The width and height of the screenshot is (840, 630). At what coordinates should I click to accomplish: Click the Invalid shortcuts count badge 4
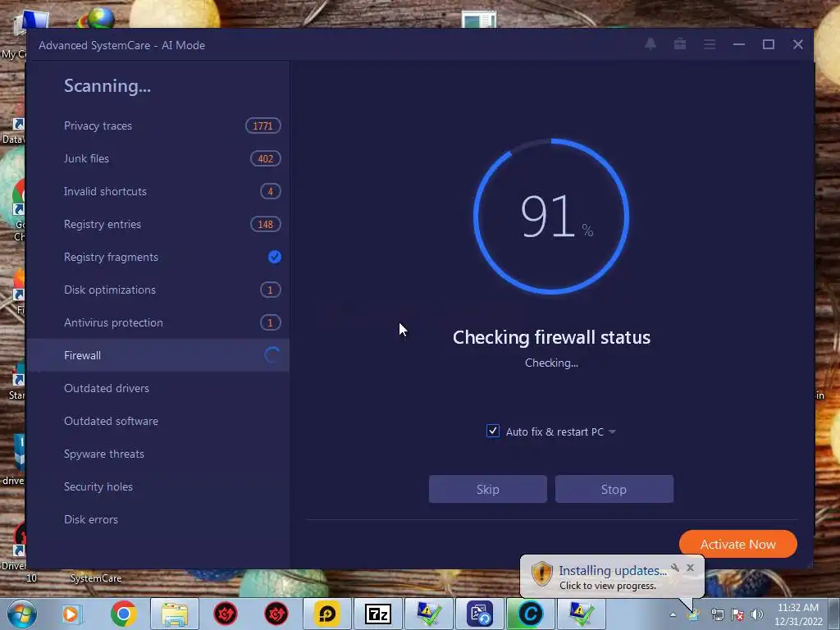(x=270, y=191)
